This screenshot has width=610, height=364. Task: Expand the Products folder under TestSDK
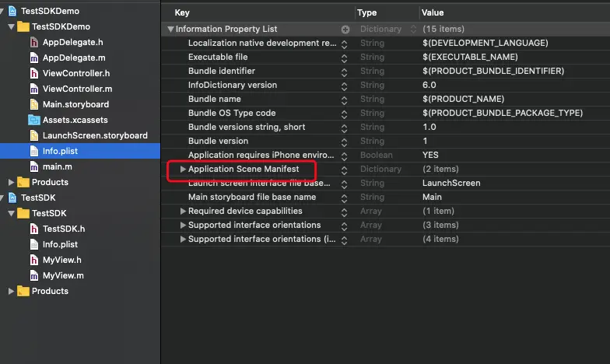[x=10, y=291]
